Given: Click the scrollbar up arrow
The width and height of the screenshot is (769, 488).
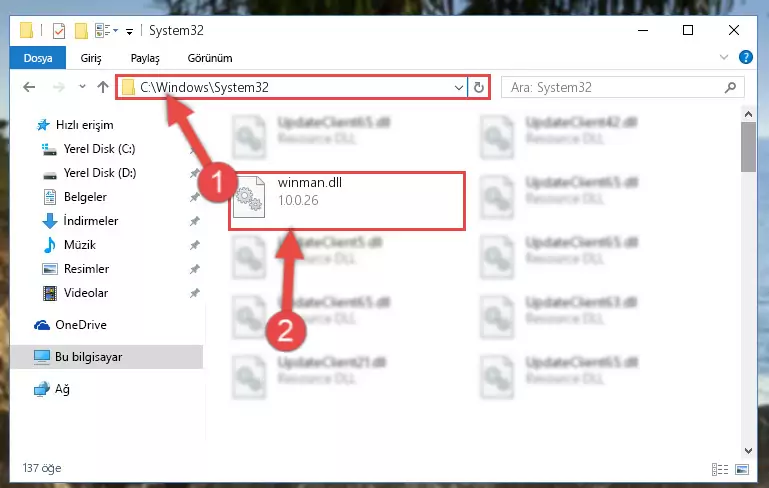Looking at the screenshot, I should (x=748, y=114).
